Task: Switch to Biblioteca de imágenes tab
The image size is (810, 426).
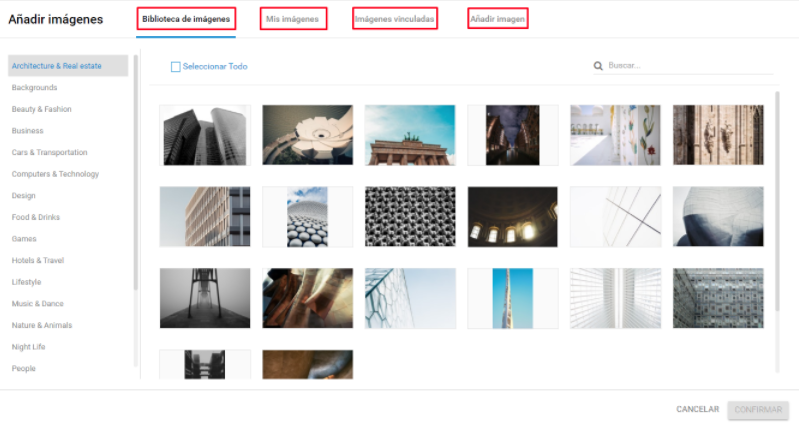Action: (188, 19)
